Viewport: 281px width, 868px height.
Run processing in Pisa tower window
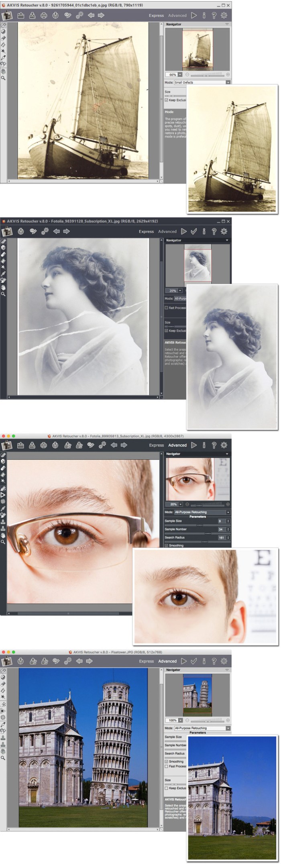click(184, 661)
